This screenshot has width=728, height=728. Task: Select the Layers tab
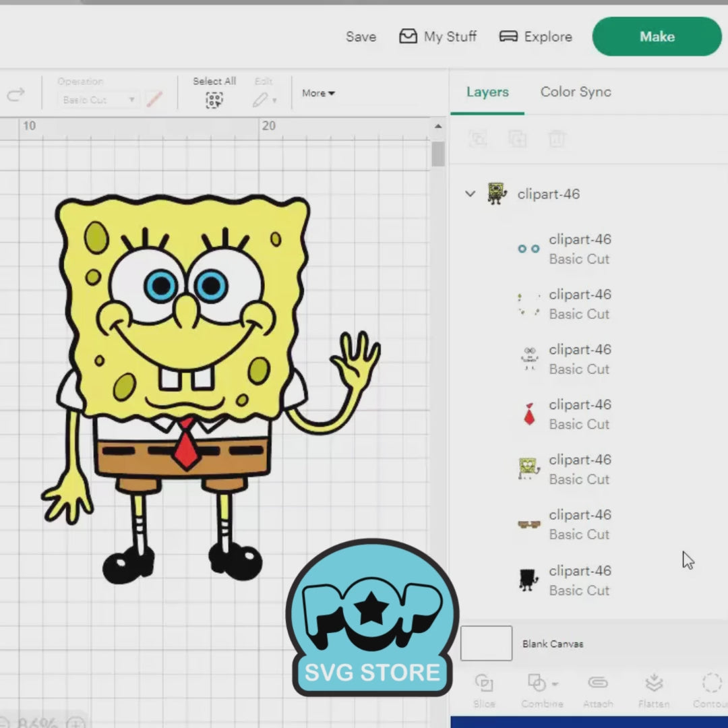click(x=487, y=92)
